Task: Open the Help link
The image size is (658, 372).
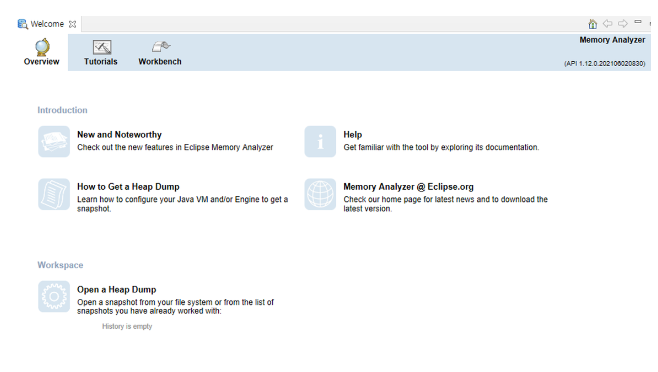Action: [352, 135]
